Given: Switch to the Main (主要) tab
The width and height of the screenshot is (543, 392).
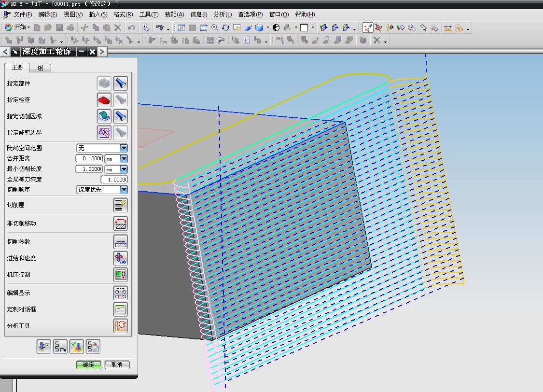Looking at the screenshot, I should (17, 67).
